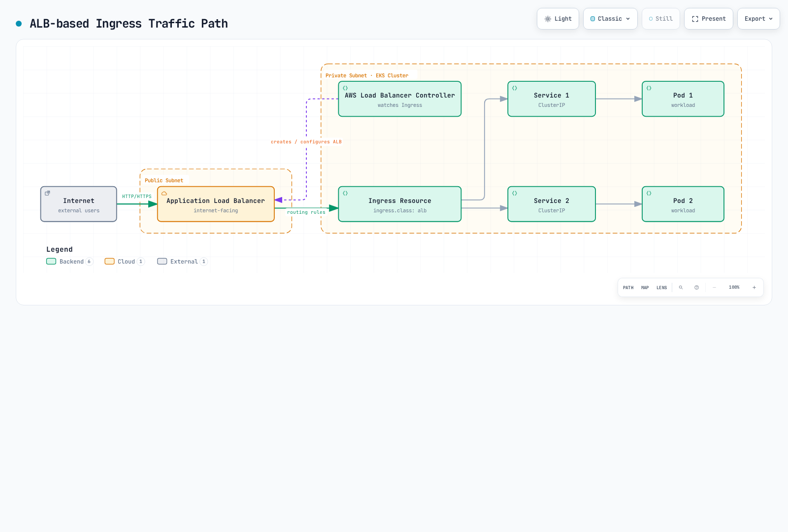Select the Pod 1 workload node
The width and height of the screenshot is (788, 532).
[x=683, y=99]
